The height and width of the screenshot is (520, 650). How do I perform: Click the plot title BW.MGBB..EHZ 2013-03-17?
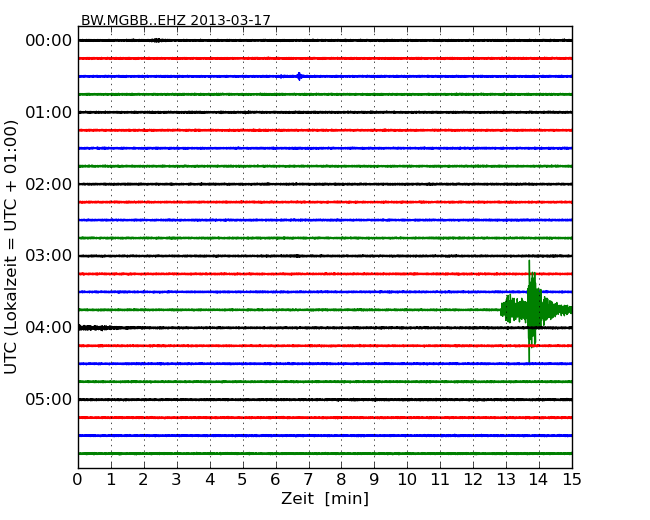point(176,20)
